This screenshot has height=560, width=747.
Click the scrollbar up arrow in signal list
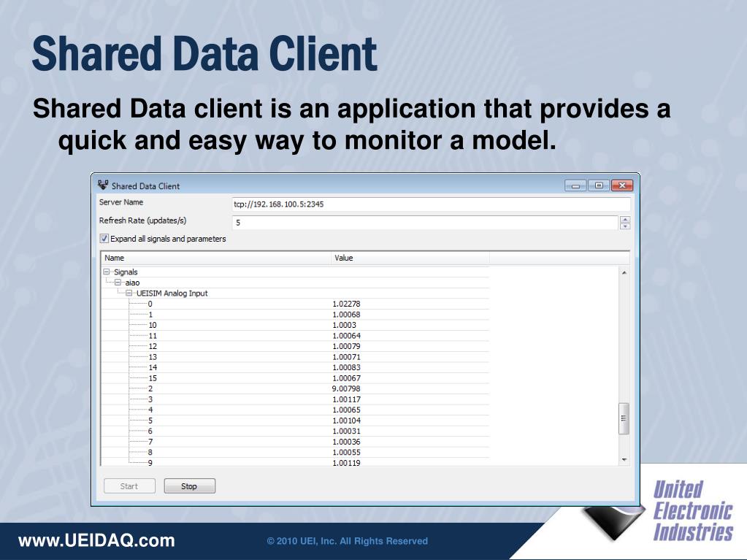pos(624,272)
